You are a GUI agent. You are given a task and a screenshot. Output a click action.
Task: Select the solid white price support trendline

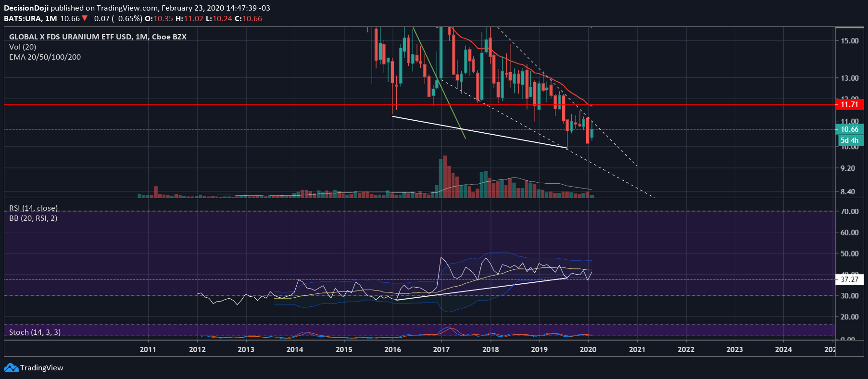pos(480,132)
